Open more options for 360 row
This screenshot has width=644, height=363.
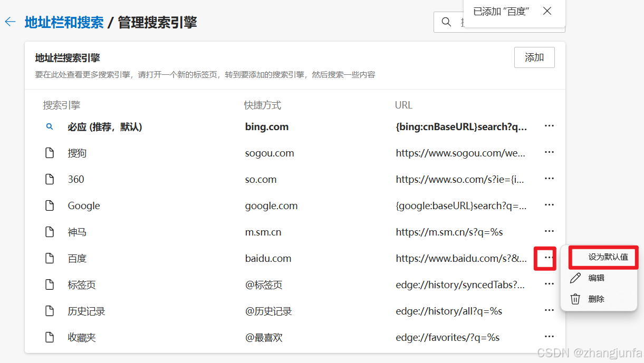549,179
